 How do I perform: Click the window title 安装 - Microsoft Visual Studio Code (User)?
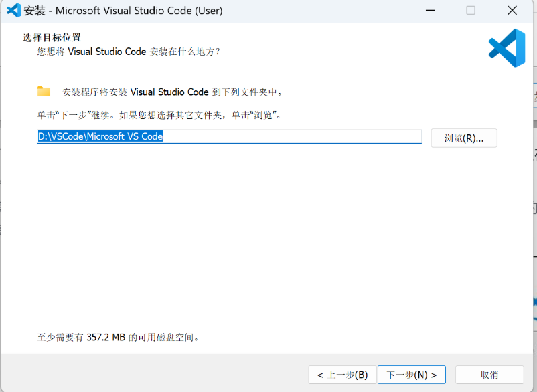point(123,11)
